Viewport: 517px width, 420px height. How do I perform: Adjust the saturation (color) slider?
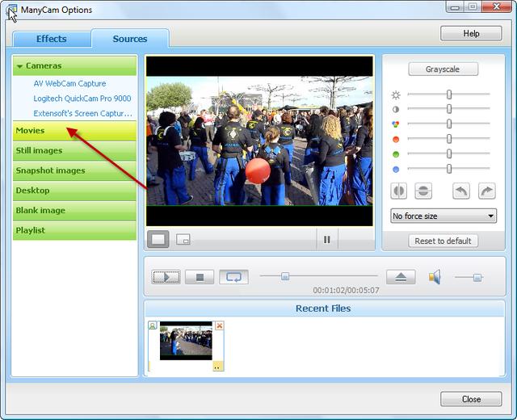click(x=449, y=124)
